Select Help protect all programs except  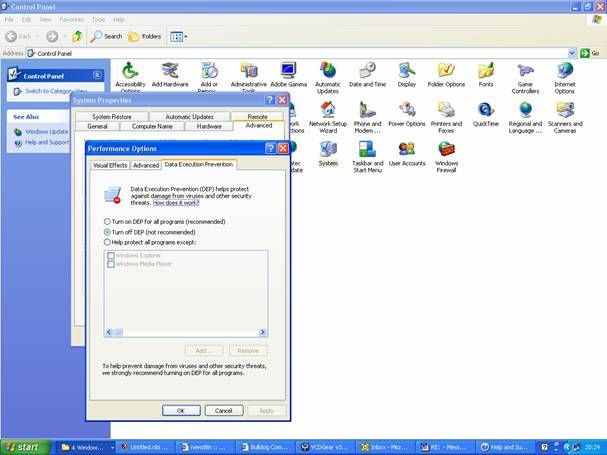pos(107,242)
